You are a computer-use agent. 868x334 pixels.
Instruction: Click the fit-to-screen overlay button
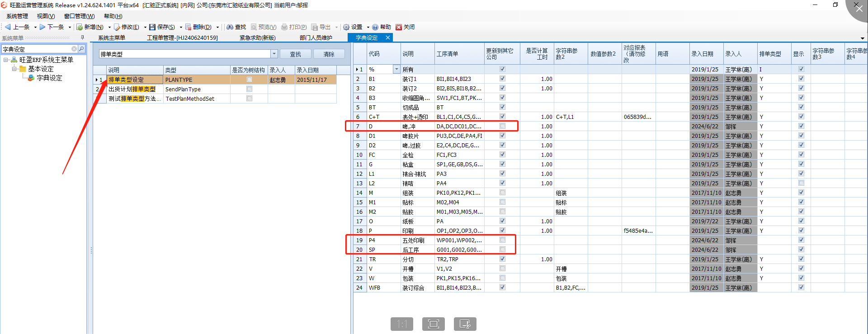point(434,324)
